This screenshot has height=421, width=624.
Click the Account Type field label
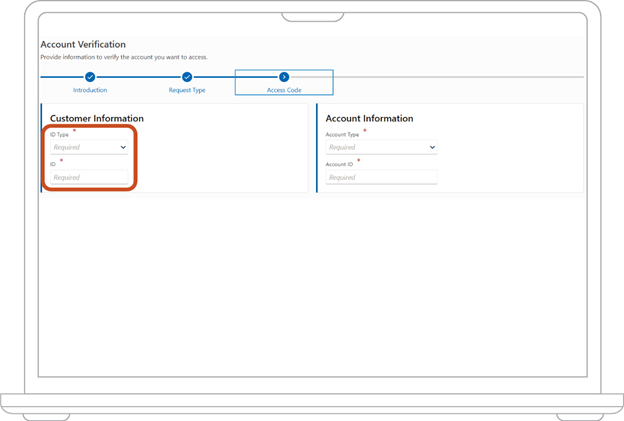[x=342, y=134]
